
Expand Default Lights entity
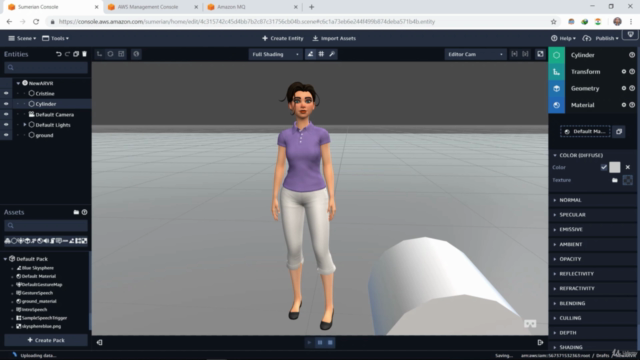point(24,124)
